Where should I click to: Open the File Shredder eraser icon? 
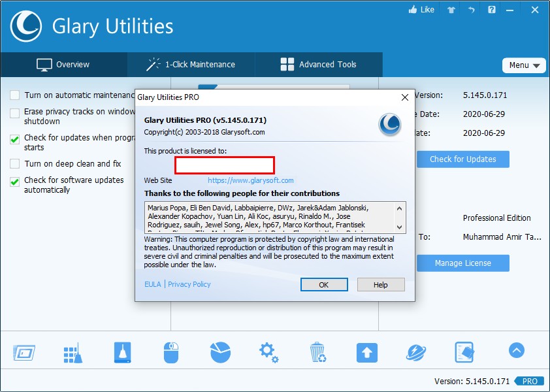pyautogui.click(x=465, y=352)
